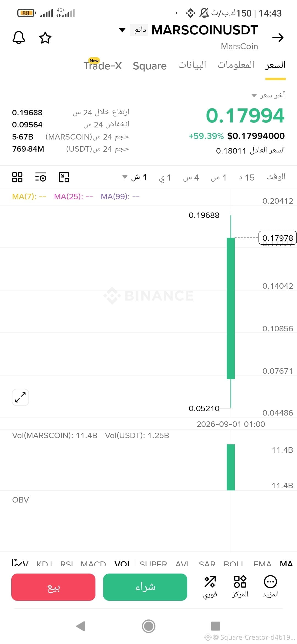Expand chart to fullscreen
Viewport: 297px width, 644px height.
point(20,397)
